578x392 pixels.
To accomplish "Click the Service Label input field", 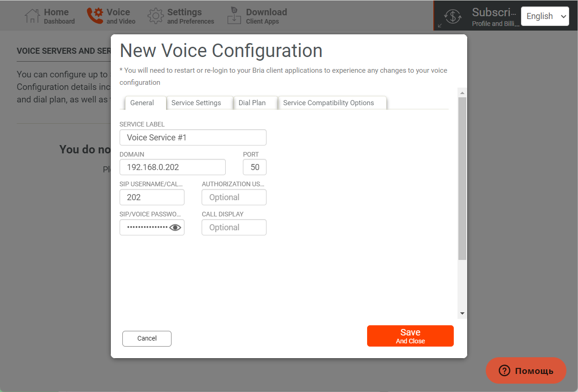I will [193, 138].
